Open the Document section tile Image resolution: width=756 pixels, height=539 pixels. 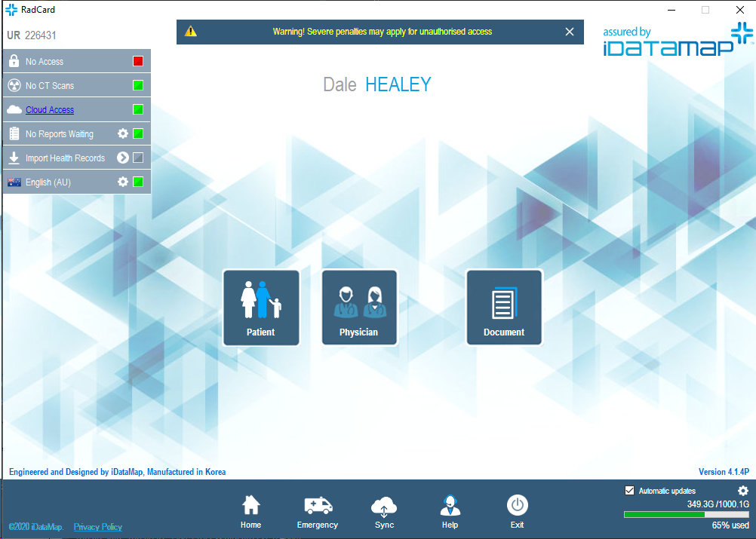504,308
